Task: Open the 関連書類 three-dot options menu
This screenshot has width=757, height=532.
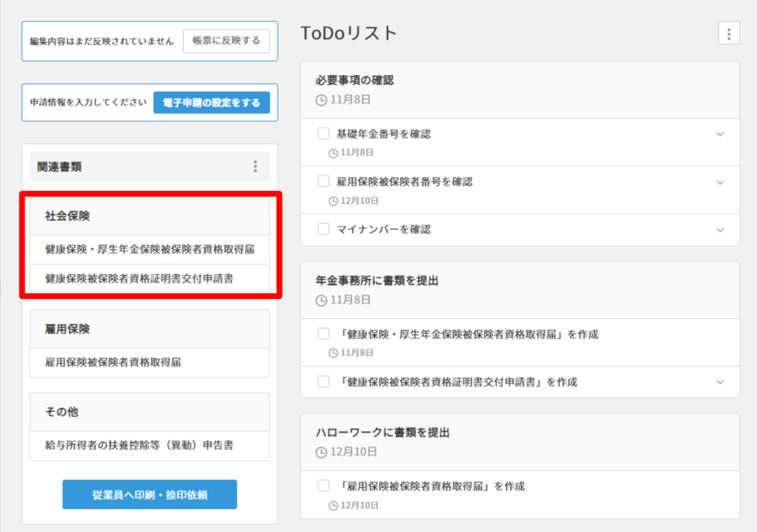Action: pyautogui.click(x=255, y=166)
